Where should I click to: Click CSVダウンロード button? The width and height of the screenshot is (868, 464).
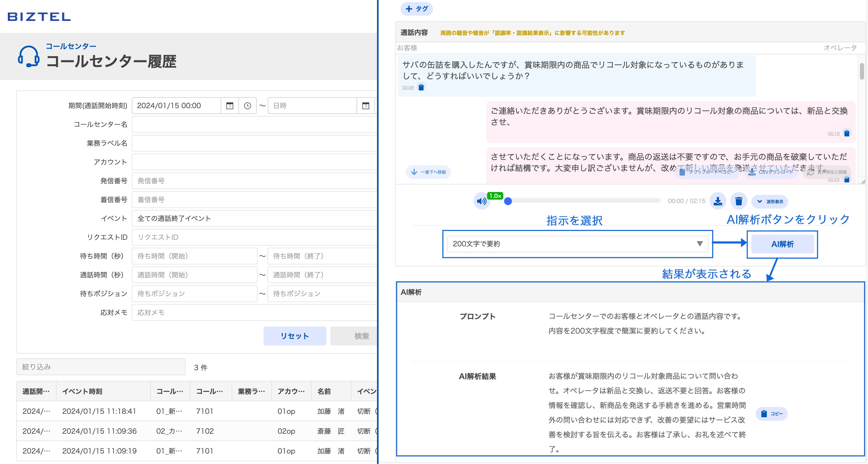[x=771, y=172]
